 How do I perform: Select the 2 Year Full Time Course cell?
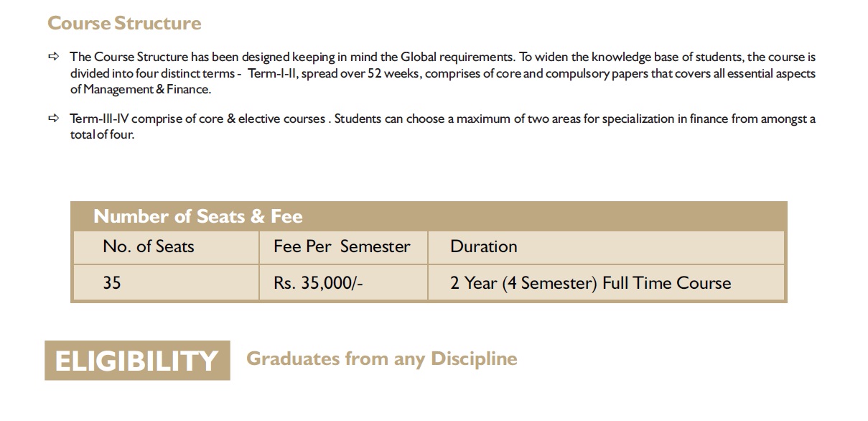pyautogui.click(x=590, y=283)
